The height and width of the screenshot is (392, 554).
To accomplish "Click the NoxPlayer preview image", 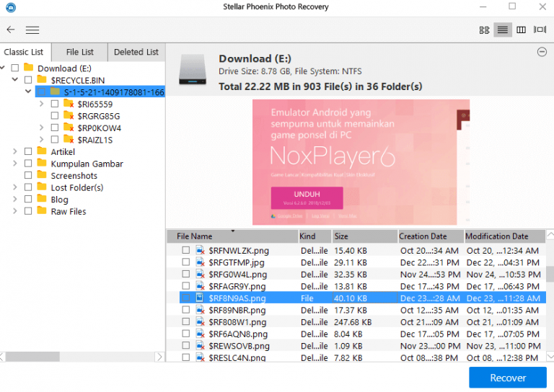I will tap(361, 162).
